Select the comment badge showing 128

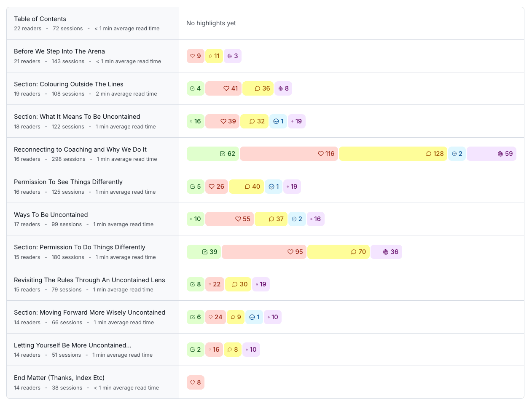(393, 154)
